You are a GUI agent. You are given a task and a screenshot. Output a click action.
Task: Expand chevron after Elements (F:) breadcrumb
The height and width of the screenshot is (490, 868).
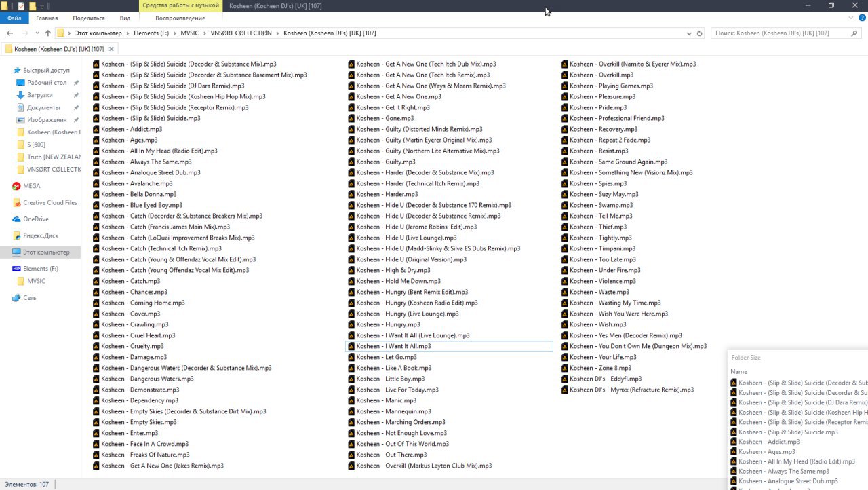tap(175, 33)
